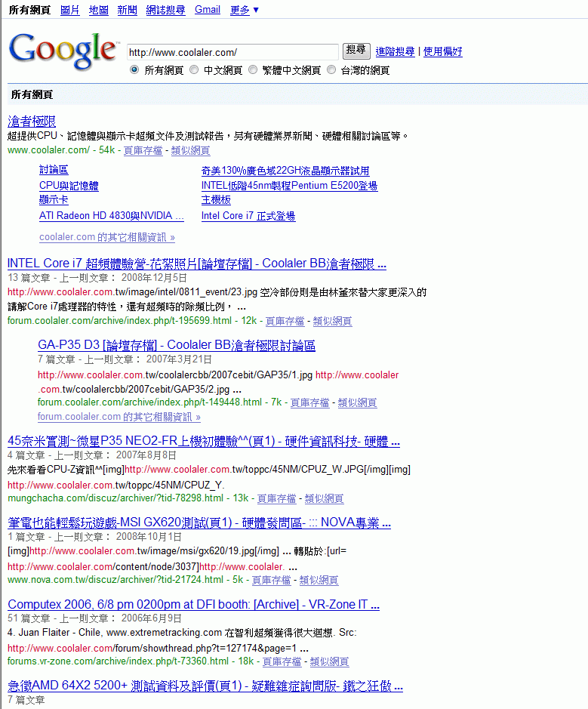This screenshot has height=709, width=588.
Task: Select the 中文網頁 radio button
Action: click(194, 70)
